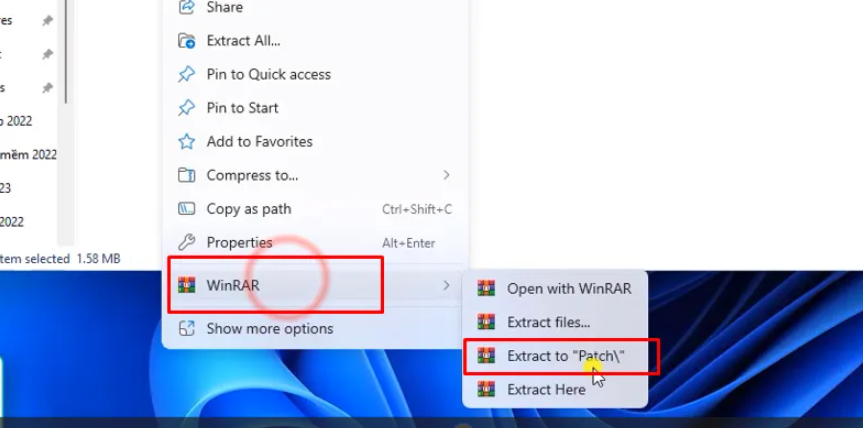Click the pin icon beside Pin to Quick access

pyautogui.click(x=187, y=74)
